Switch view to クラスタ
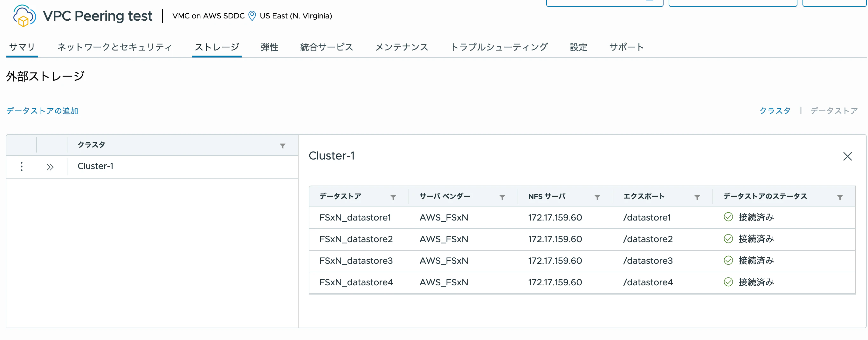The height and width of the screenshot is (340, 868). coord(775,111)
